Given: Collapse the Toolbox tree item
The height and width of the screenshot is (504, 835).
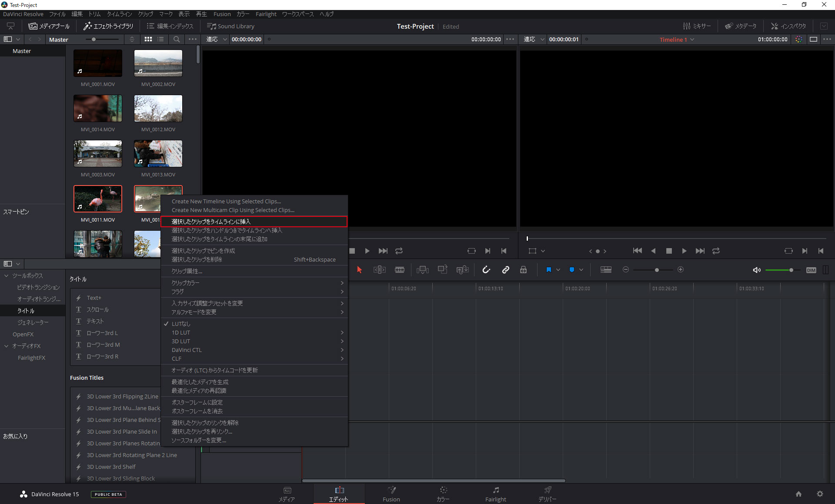Looking at the screenshot, I should [x=7, y=275].
